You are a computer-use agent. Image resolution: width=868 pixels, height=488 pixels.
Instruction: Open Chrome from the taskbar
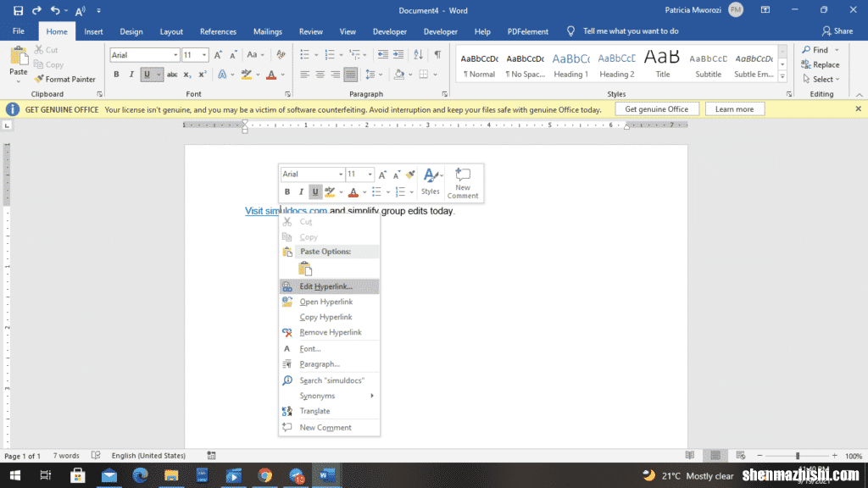coord(264,476)
